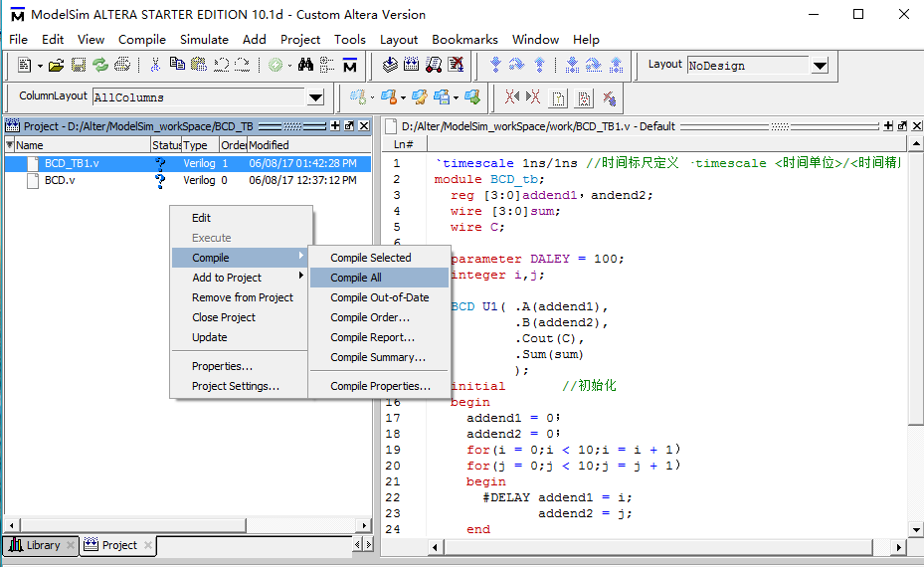Click the Undo toolbar icon

pyautogui.click(x=221, y=65)
